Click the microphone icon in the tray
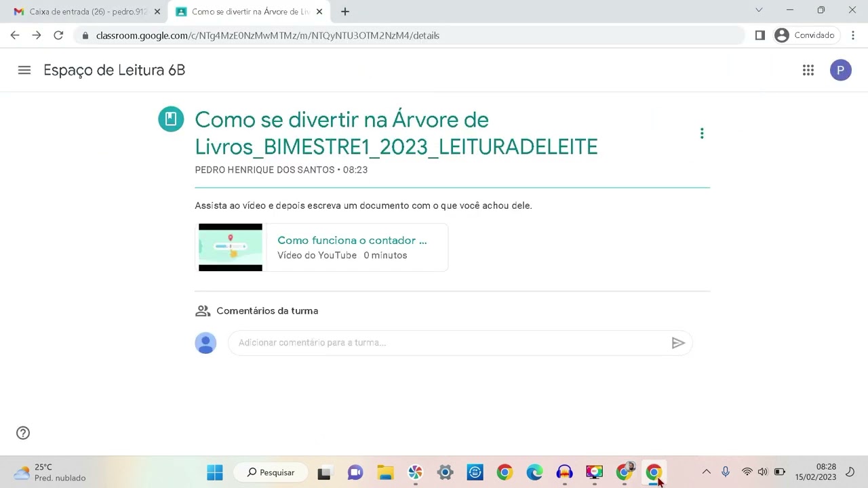This screenshot has width=868, height=488. (x=726, y=472)
